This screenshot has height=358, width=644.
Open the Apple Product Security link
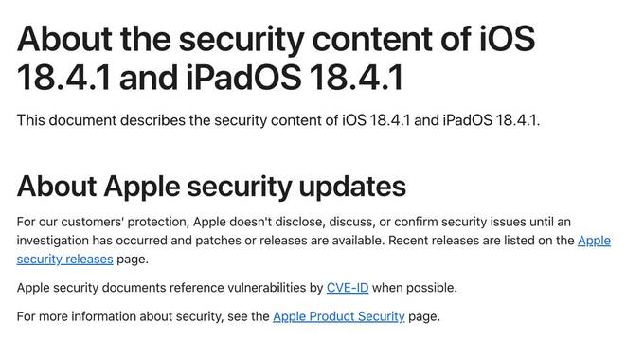[x=339, y=316]
